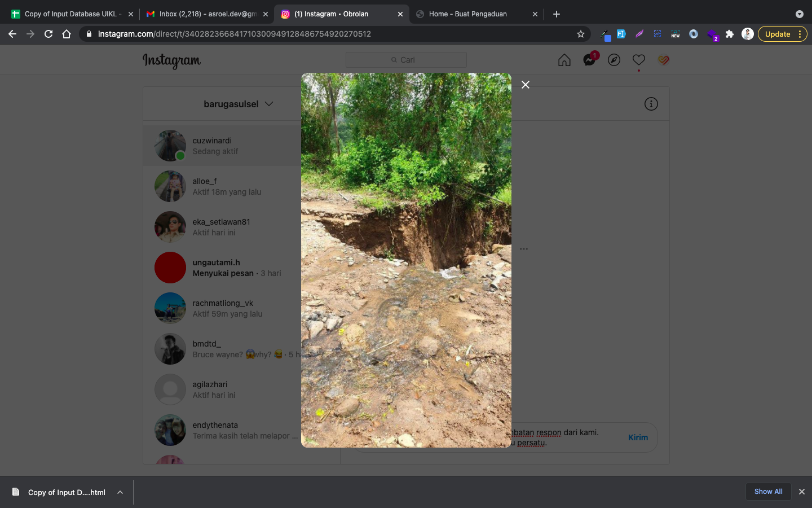The height and width of the screenshot is (508, 812).
Task: Click the Instagram logo
Action: 171,60
